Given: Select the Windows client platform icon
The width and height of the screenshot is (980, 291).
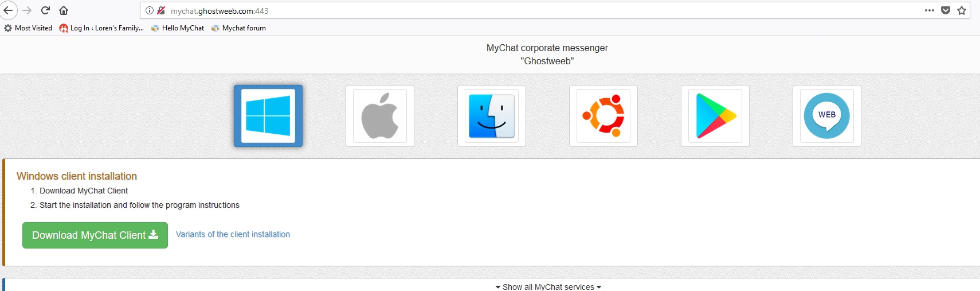Looking at the screenshot, I should coord(268,116).
